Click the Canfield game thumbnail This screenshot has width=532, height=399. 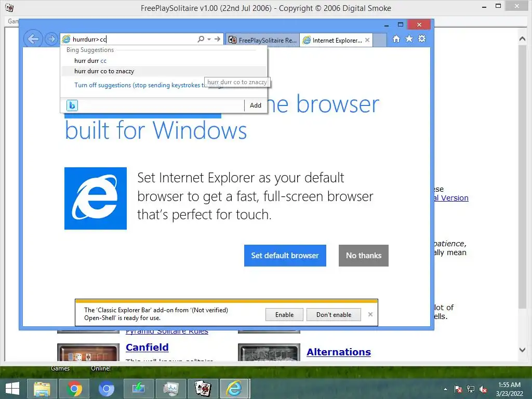(x=88, y=353)
